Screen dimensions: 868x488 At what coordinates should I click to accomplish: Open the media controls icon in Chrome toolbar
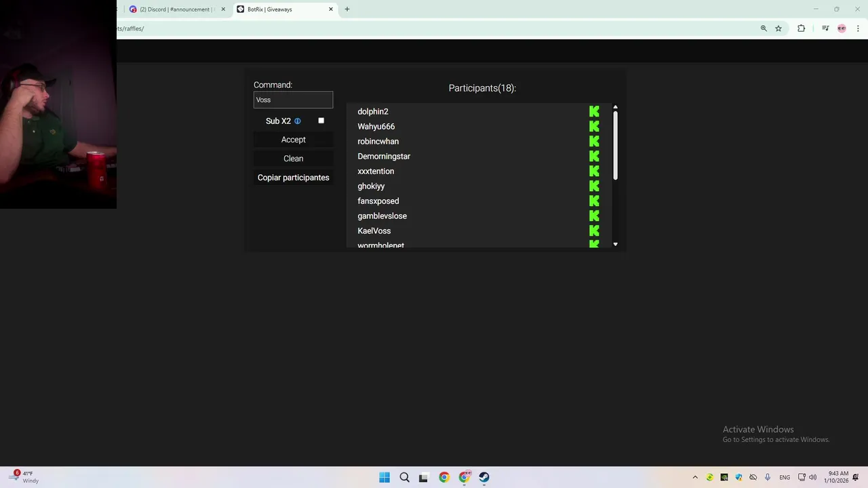825,28
